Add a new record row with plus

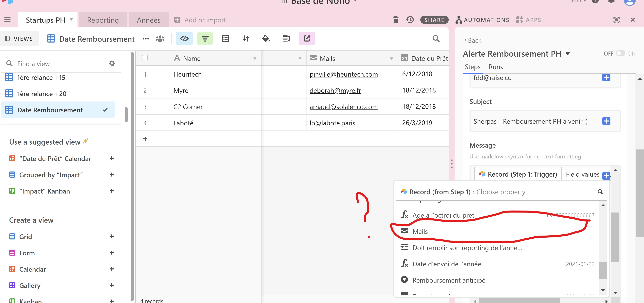(145, 139)
